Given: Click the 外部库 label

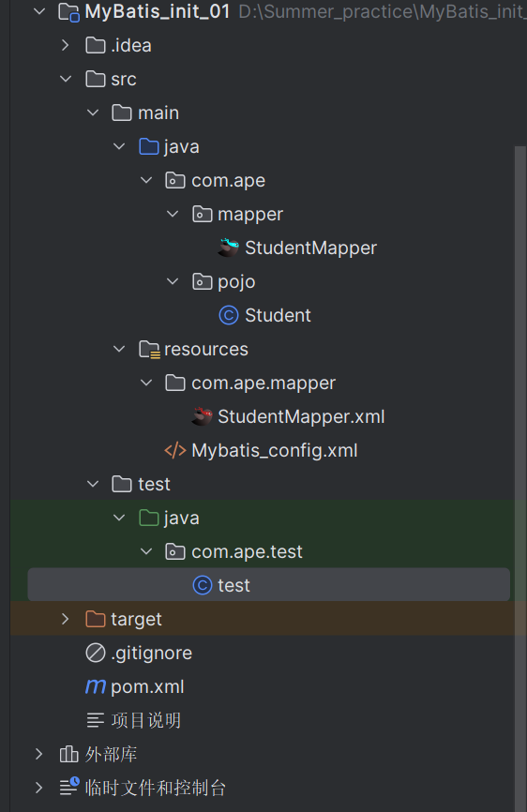Looking at the screenshot, I should point(111,754).
